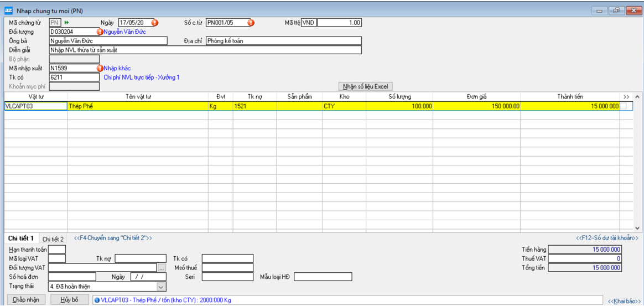Screen dimensions: 644x306
Task: Click the blue info icon in status bar
Action: click(96, 300)
